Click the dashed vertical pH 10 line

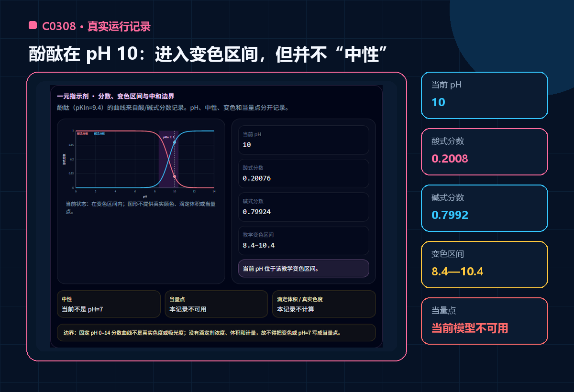click(175, 159)
